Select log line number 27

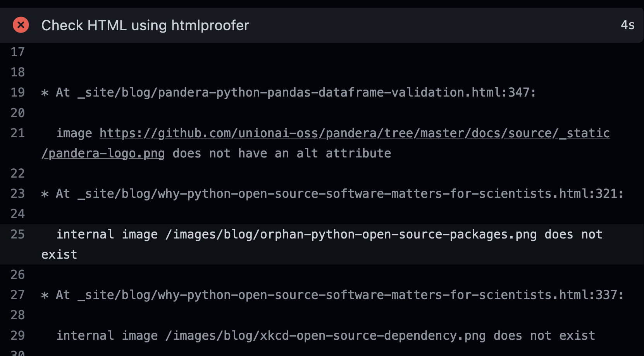coord(17,295)
